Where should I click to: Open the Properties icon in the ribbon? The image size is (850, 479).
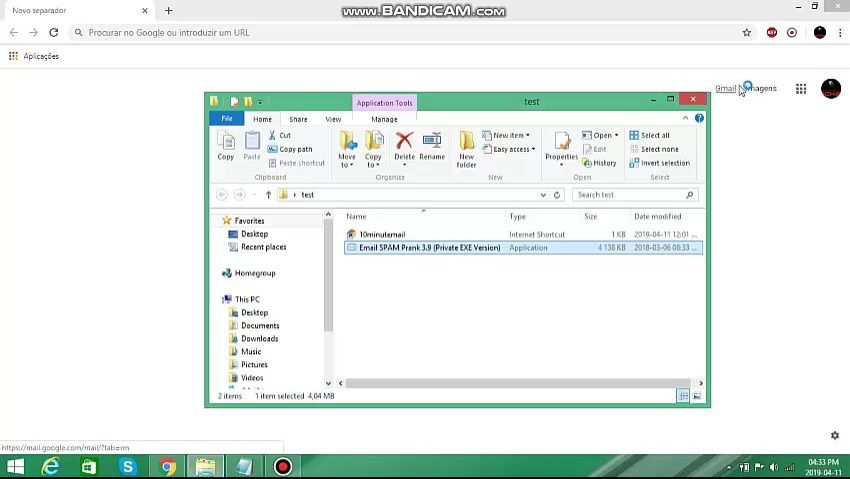point(562,142)
